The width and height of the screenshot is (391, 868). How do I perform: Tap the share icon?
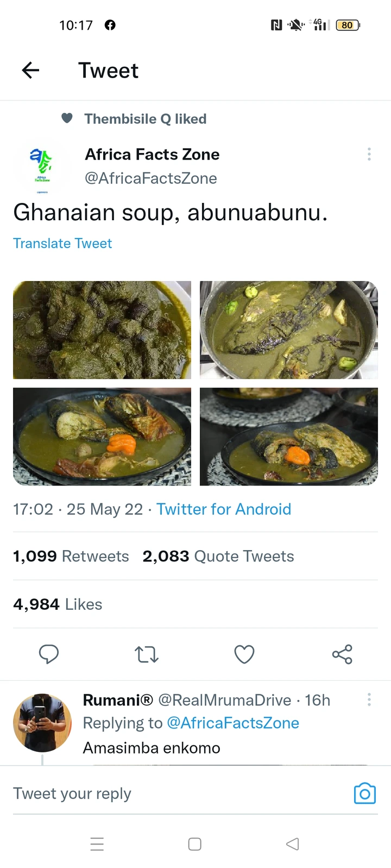[342, 654]
